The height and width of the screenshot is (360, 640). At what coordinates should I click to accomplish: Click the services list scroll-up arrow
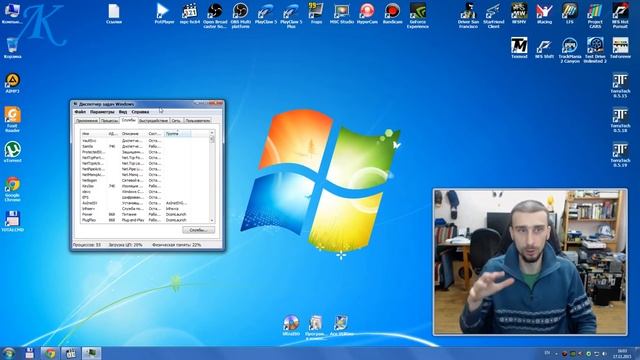[212, 133]
